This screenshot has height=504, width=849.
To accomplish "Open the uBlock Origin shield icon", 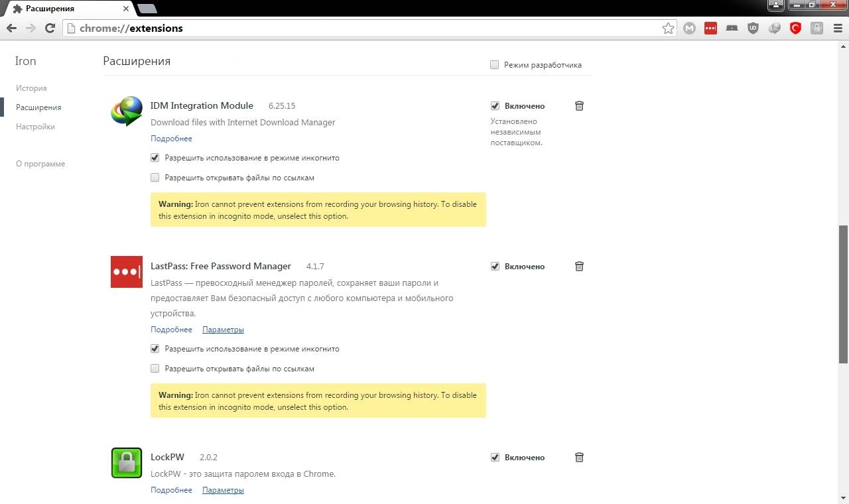I will click(x=753, y=28).
